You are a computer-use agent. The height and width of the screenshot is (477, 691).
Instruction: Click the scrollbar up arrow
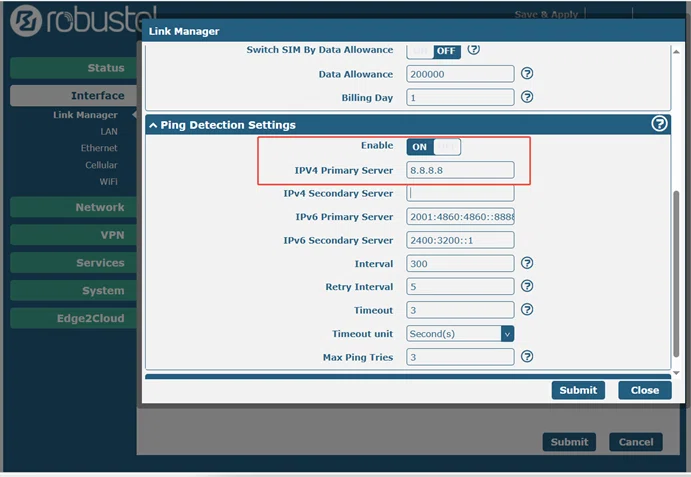pyautogui.click(x=676, y=52)
